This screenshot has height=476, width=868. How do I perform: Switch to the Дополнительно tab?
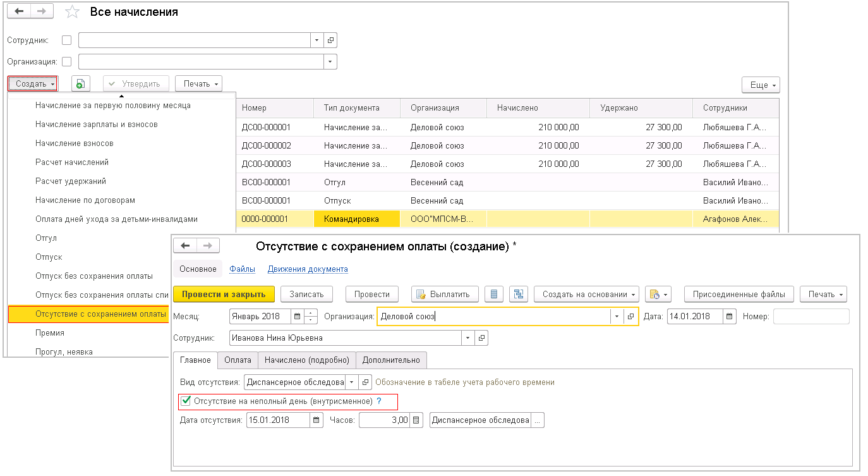point(391,360)
